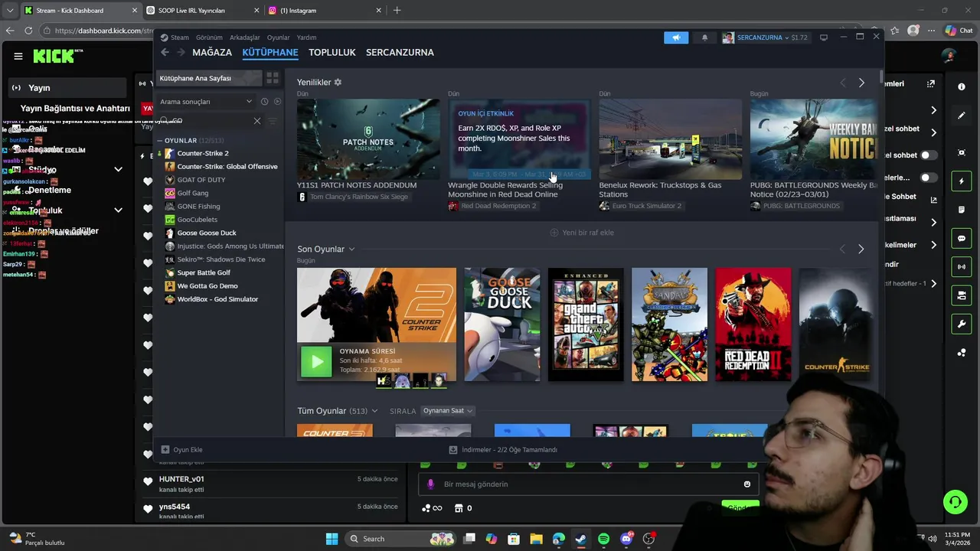Switch library to collections grid view icon
Viewport: 980px width, 551px height.
tap(272, 78)
